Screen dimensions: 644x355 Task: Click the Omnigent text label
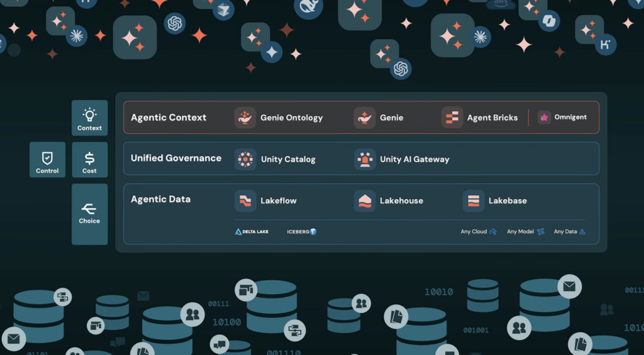[x=570, y=117]
